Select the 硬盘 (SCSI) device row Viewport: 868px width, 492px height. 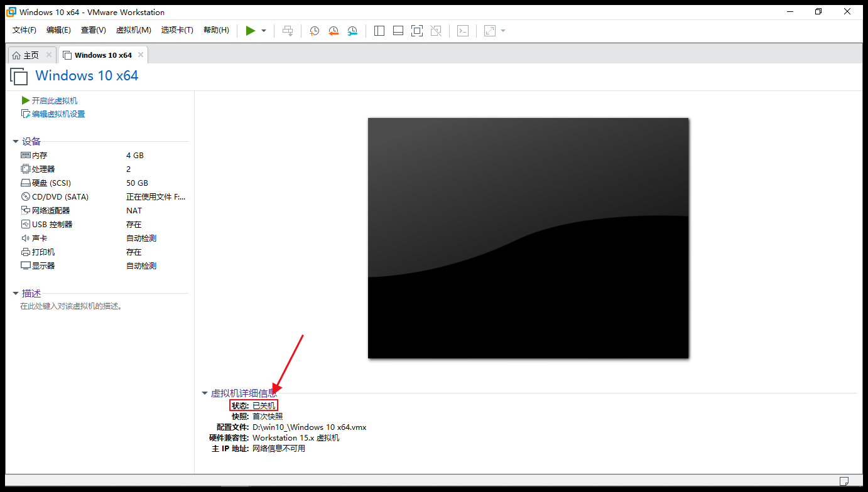pyautogui.click(x=104, y=183)
